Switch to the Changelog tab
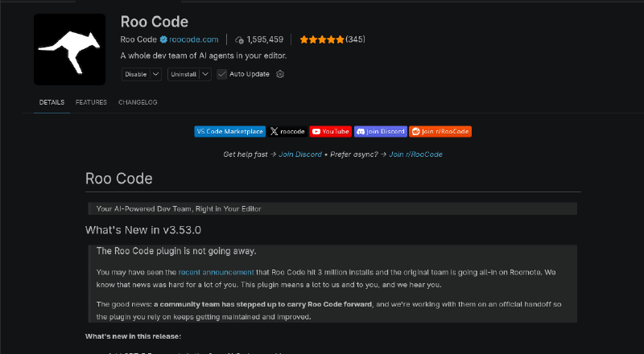644x354 pixels. point(138,102)
